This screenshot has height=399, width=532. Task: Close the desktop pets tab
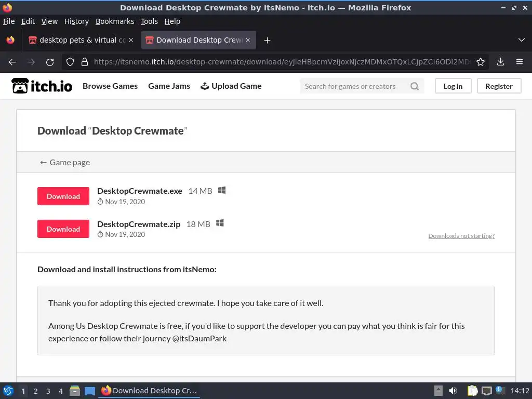(131, 40)
